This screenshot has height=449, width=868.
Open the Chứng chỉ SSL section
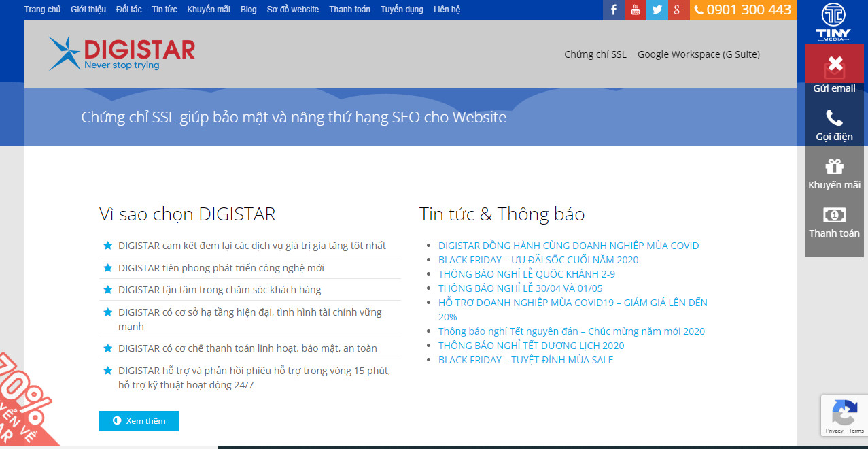click(595, 54)
